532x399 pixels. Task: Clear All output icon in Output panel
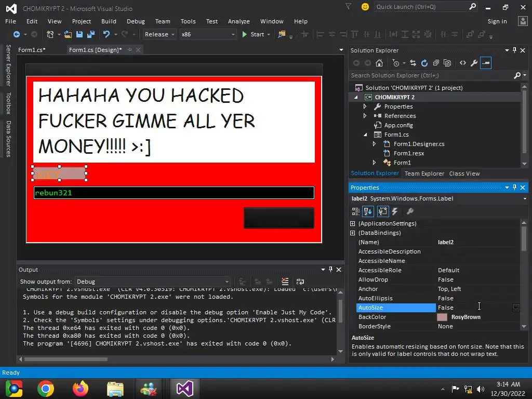click(x=285, y=281)
